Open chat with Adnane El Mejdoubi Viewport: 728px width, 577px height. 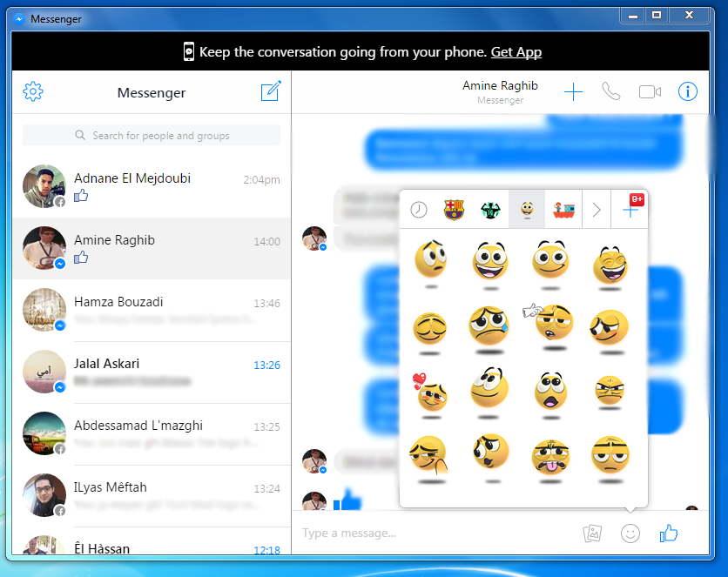tap(152, 186)
